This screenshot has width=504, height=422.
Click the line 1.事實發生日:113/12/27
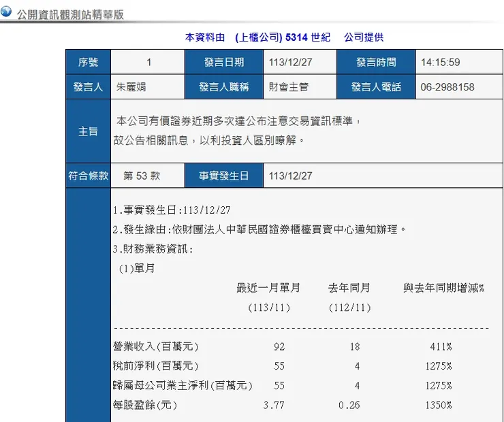pyautogui.click(x=172, y=210)
